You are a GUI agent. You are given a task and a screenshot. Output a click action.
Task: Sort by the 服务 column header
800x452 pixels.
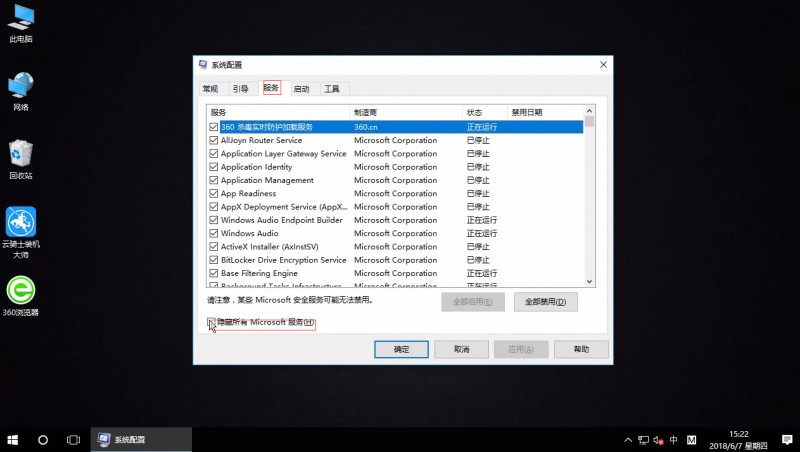click(x=279, y=112)
